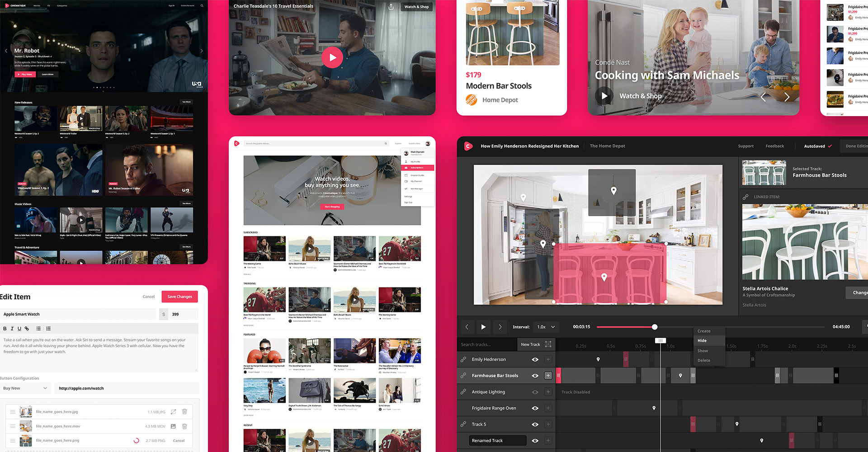This screenshot has height=452, width=868.
Task: Click the Start Shopping button
Action: pos(332,207)
